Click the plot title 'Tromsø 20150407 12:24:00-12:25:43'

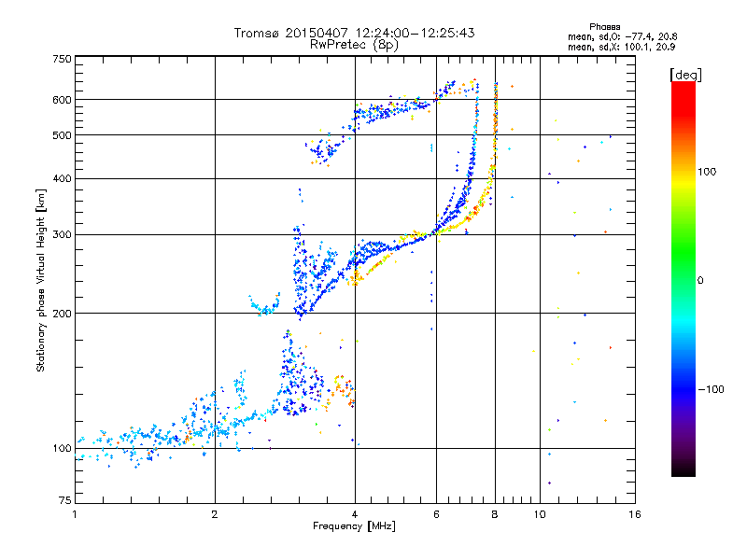tap(355, 33)
